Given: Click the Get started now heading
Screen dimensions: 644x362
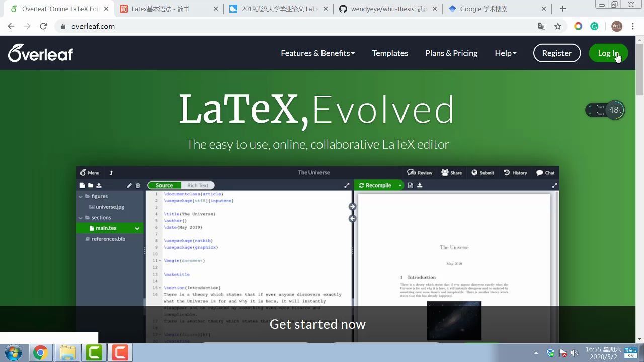Looking at the screenshot, I should 317,324.
